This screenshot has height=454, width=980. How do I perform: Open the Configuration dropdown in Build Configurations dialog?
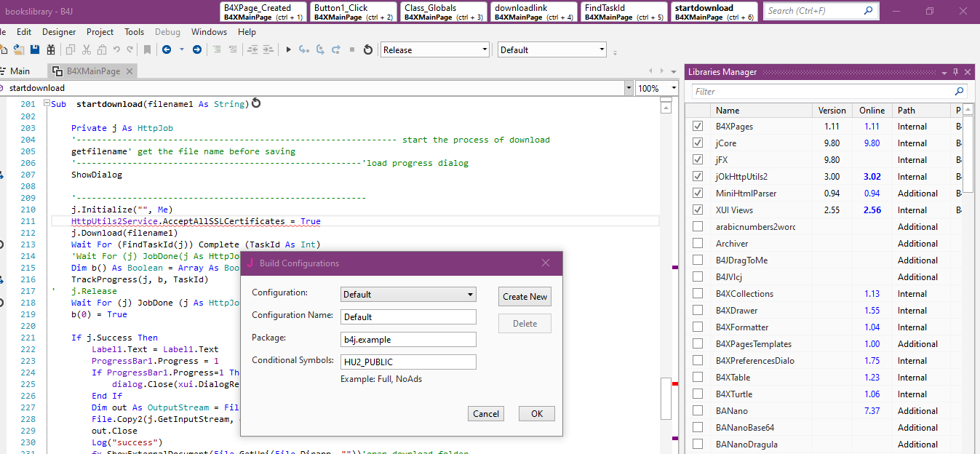click(x=409, y=295)
